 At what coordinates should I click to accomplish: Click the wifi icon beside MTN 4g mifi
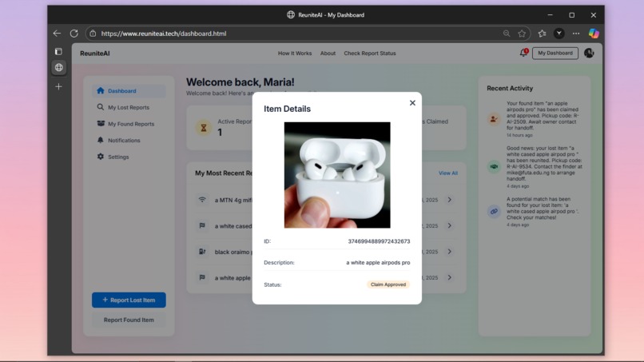point(202,200)
